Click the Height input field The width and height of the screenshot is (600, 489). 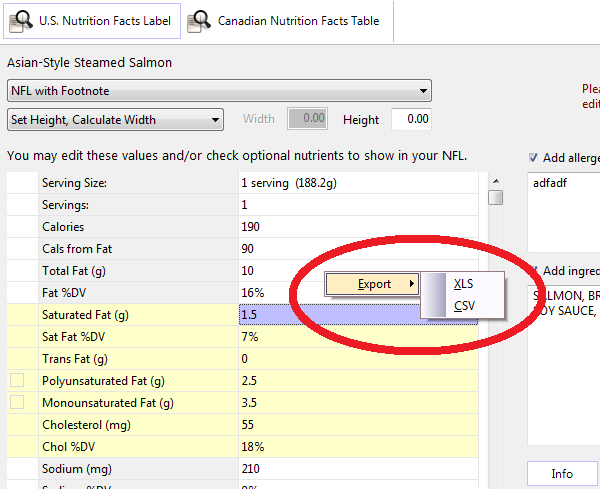[411, 119]
